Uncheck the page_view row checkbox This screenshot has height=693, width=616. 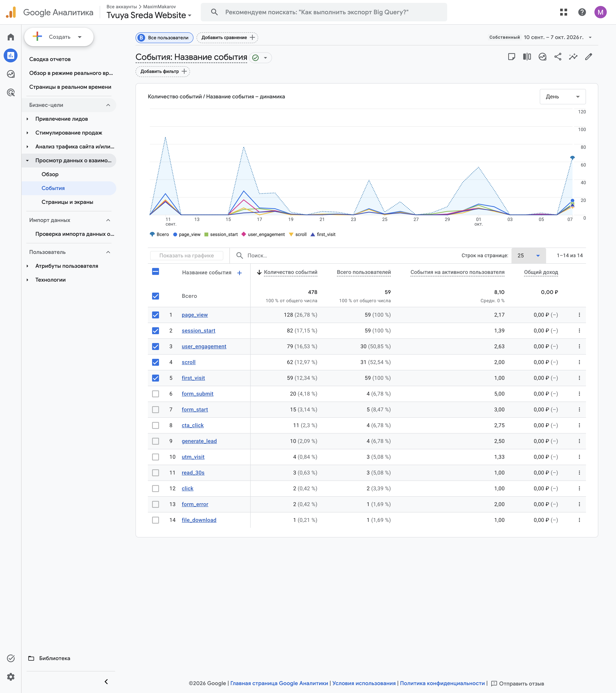[156, 315]
